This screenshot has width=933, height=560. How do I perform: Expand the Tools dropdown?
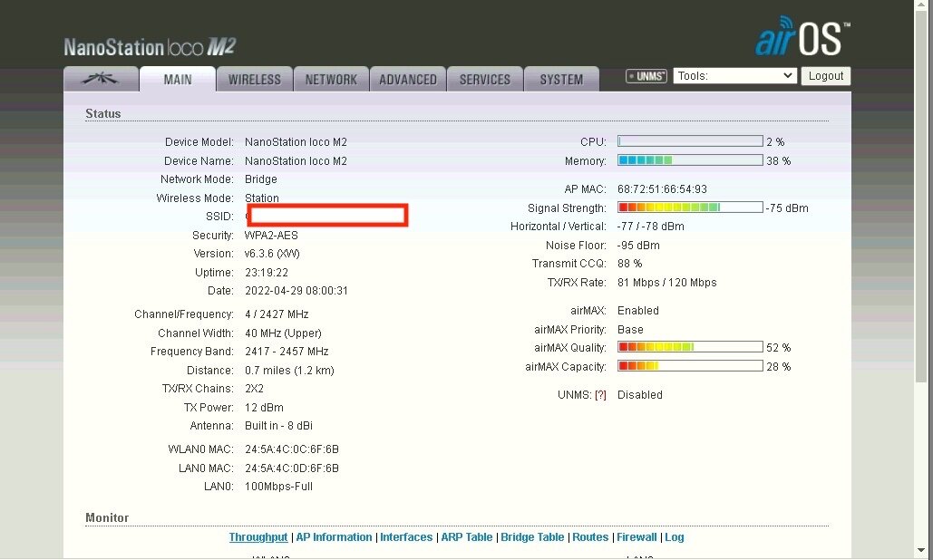click(734, 76)
